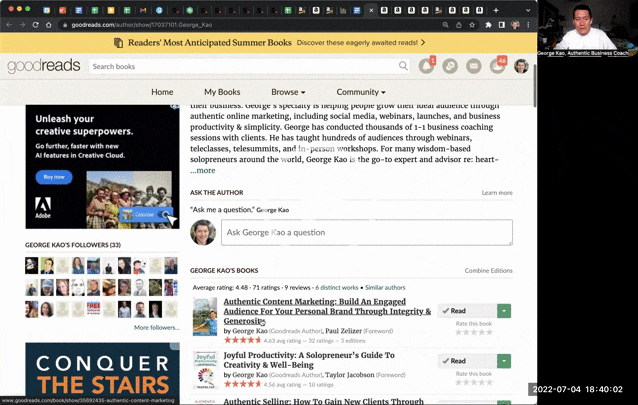Click George Kao's Followers (33) heading
The image size is (638, 405).
click(73, 245)
